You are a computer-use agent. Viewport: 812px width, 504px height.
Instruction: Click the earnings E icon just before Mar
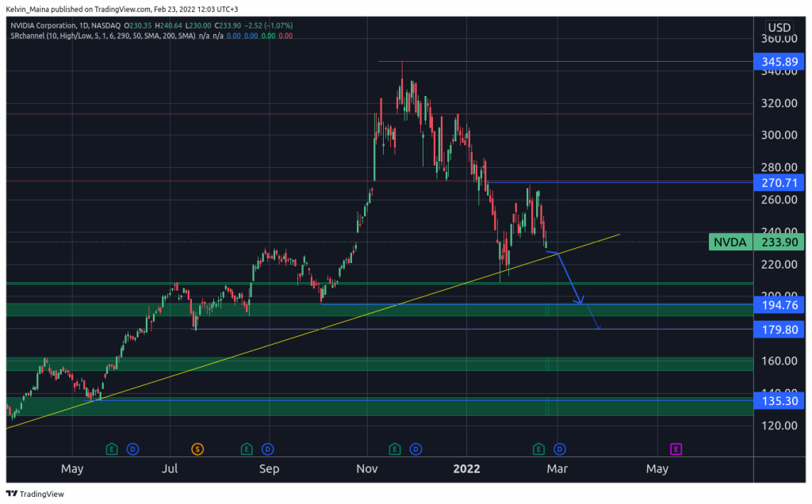pyautogui.click(x=538, y=449)
